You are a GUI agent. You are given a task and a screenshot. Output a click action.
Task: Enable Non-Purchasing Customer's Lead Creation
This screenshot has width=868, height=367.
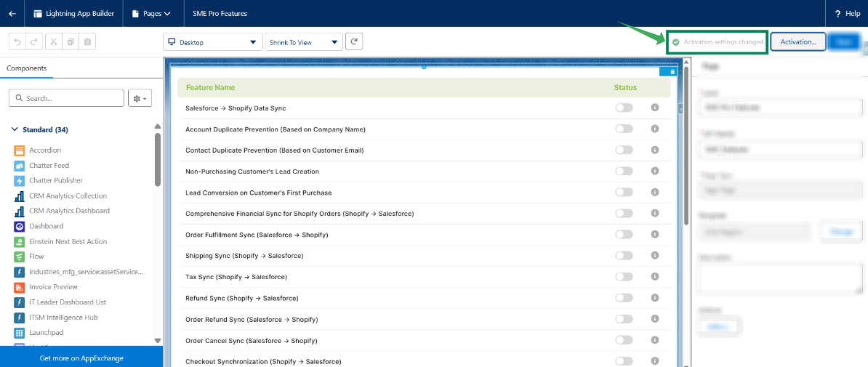[624, 171]
